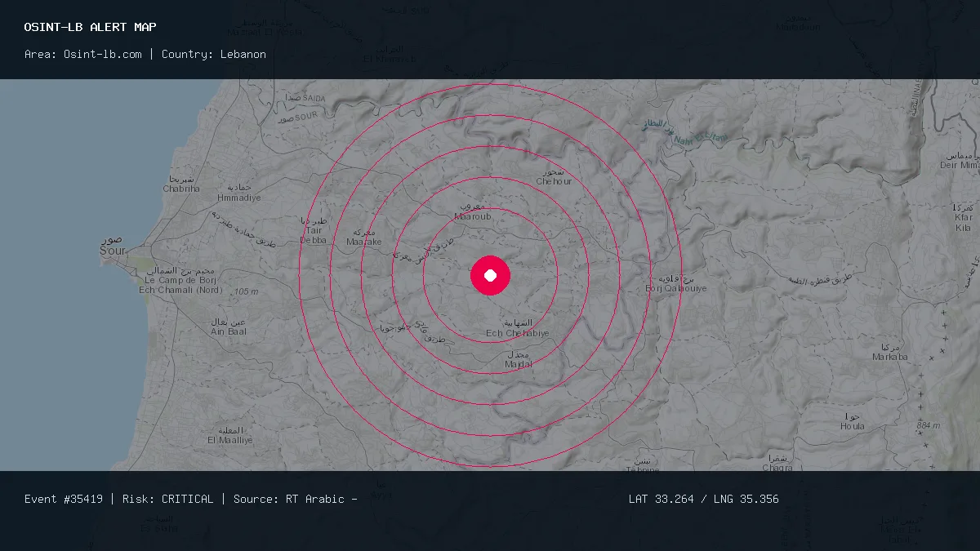Click the Hmmadiye place label
The image size is (980, 551).
coord(239,193)
